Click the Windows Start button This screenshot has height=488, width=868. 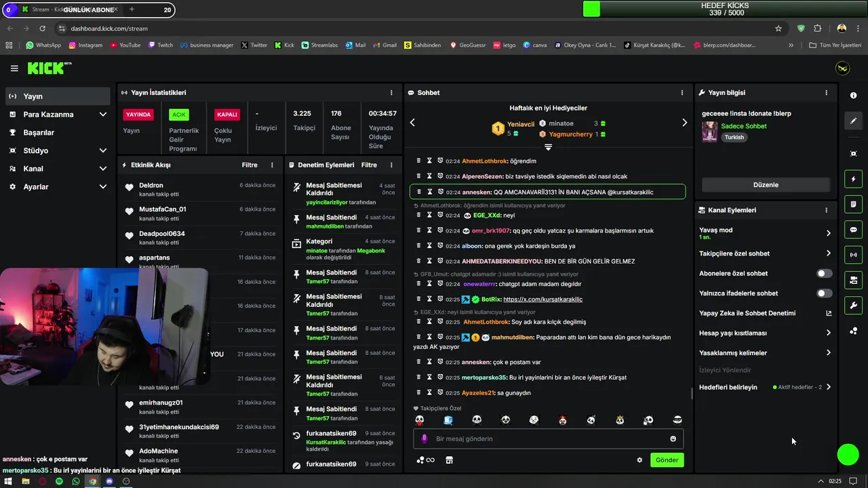tap(8, 481)
